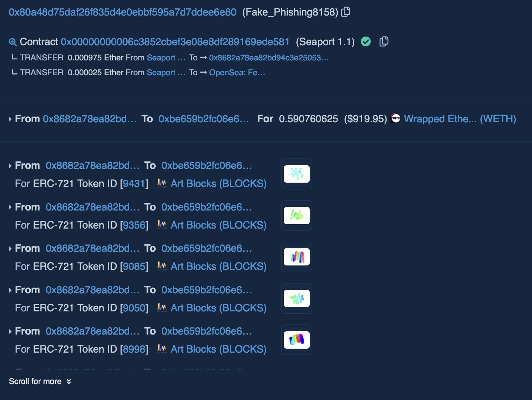Image resolution: width=532 pixels, height=400 pixels.
Task: Open From address above Token ID 9431
Action: coord(93,166)
